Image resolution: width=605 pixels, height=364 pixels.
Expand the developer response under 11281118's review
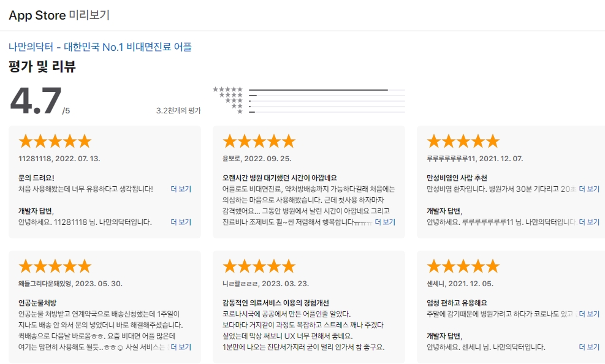tap(181, 222)
